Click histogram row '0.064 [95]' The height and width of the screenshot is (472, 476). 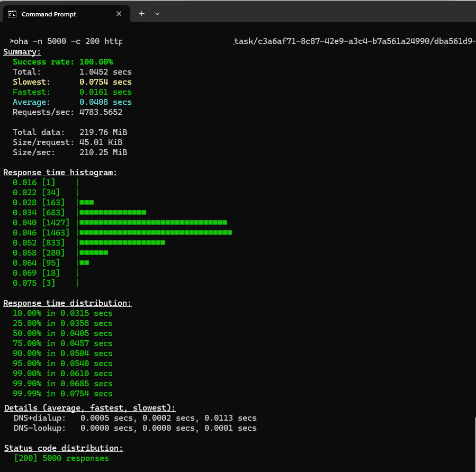pyautogui.click(x=51, y=262)
